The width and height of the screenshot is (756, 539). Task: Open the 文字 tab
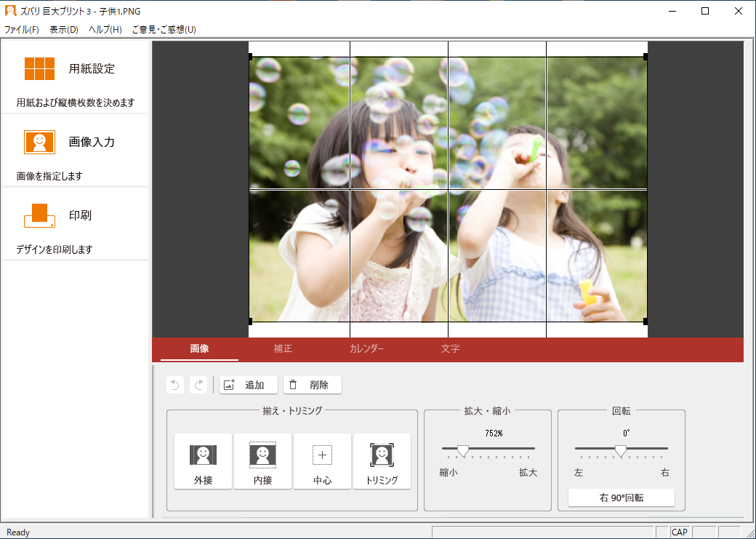pyautogui.click(x=450, y=349)
